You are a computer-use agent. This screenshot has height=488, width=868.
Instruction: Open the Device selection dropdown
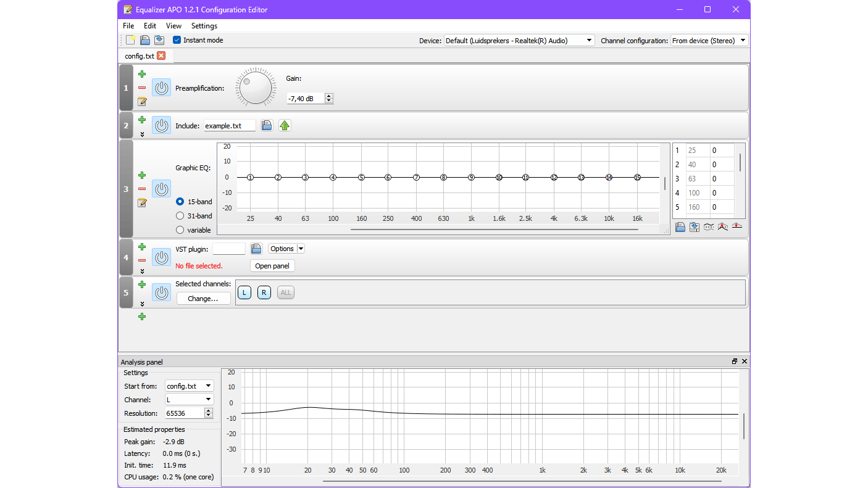coord(588,39)
